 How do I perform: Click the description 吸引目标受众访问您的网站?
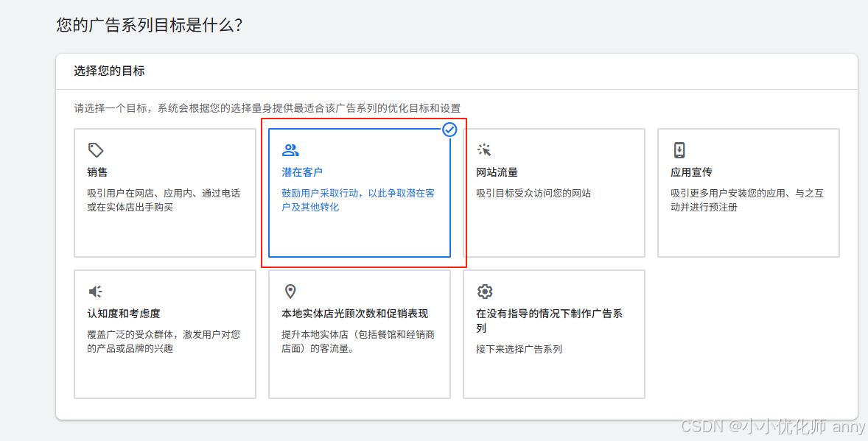click(x=533, y=193)
